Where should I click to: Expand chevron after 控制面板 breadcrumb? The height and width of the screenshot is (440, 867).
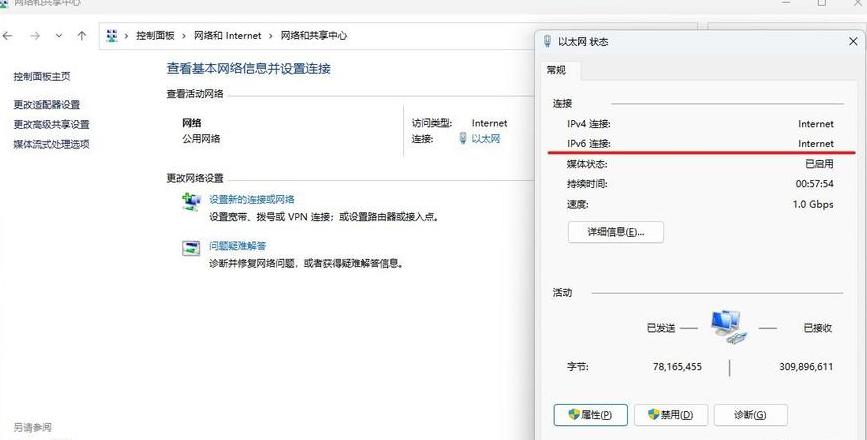(x=184, y=36)
